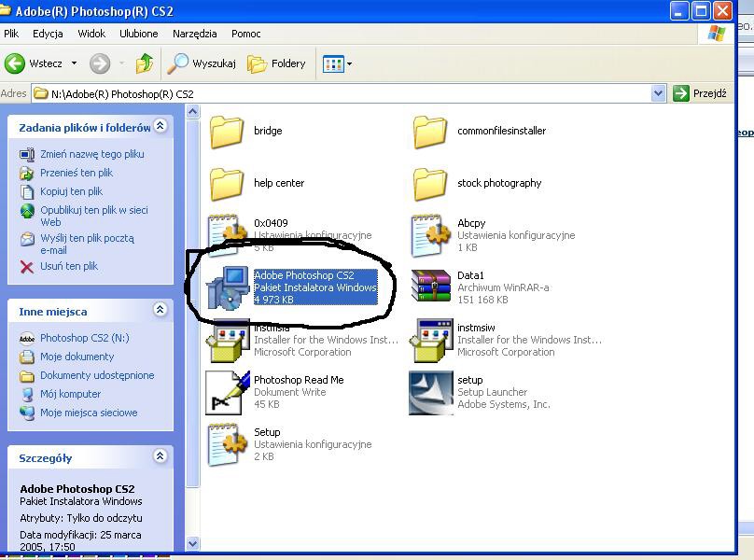This screenshot has width=754, height=560.
Task: Open the Ulubione menu
Action: [138, 34]
